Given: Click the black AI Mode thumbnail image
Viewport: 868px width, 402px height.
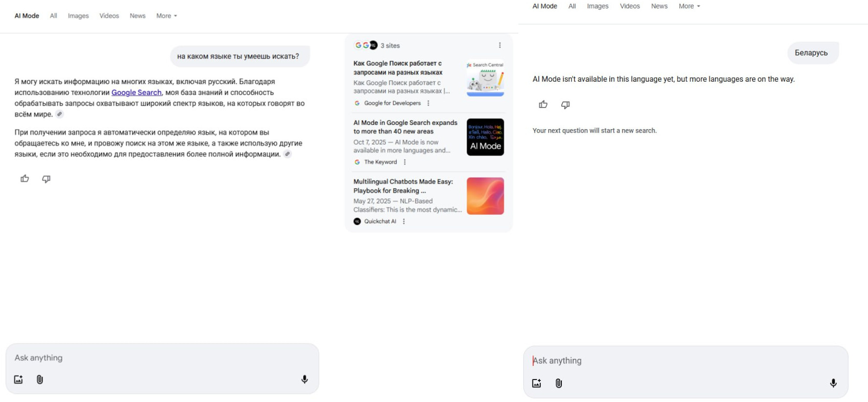Looking at the screenshot, I should [x=485, y=137].
